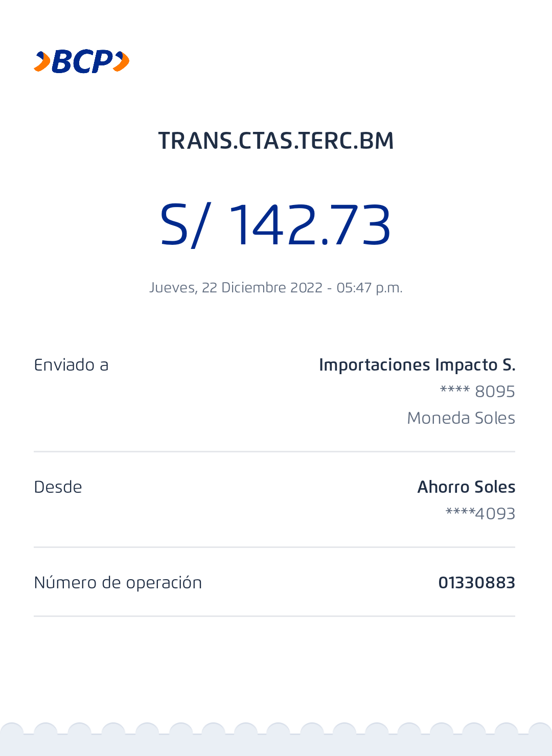The width and height of the screenshot is (552, 756).
Task: Select the TRANS.CTAS.TERC.BM title
Action: (x=276, y=141)
